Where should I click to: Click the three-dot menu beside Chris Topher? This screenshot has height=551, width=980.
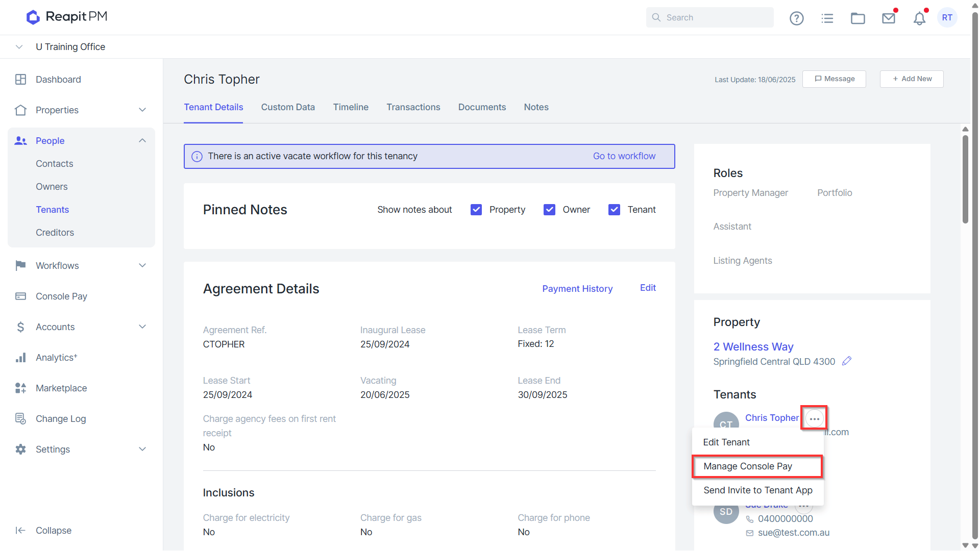tap(814, 419)
